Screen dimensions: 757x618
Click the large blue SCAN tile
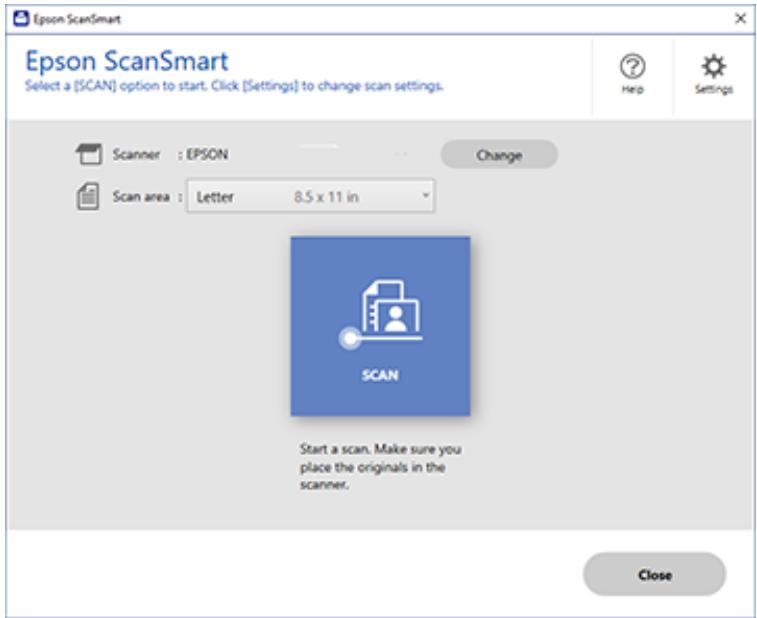(380, 326)
